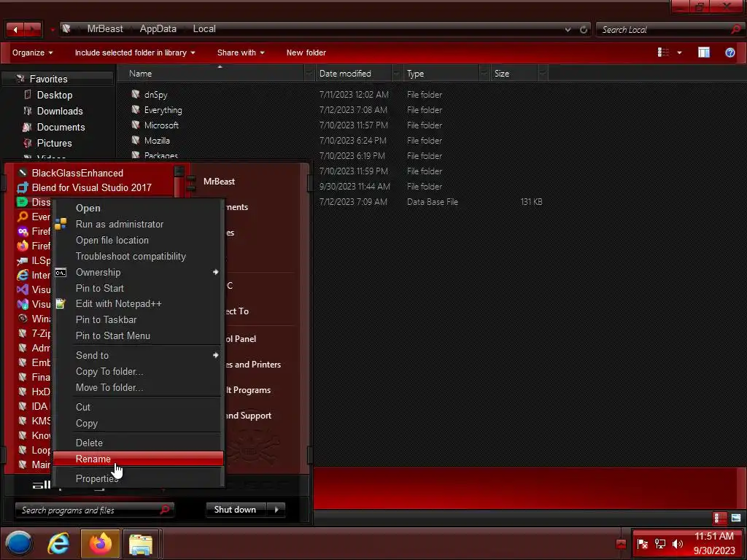Click the New folder button

(x=306, y=52)
